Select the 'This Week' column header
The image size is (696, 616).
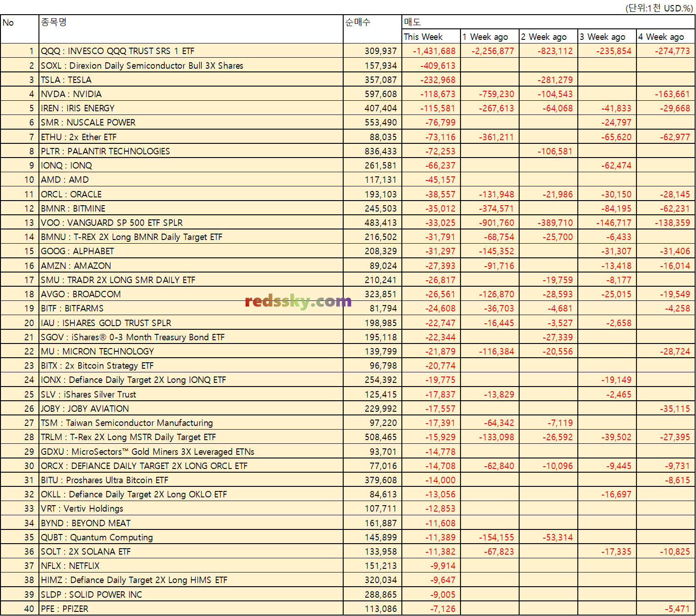[431, 37]
